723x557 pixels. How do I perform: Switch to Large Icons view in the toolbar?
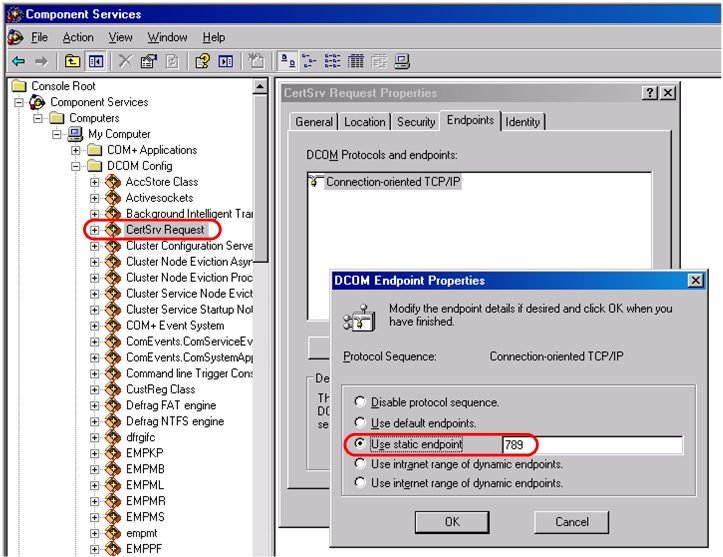pyautogui.click(x=287, y=61)
